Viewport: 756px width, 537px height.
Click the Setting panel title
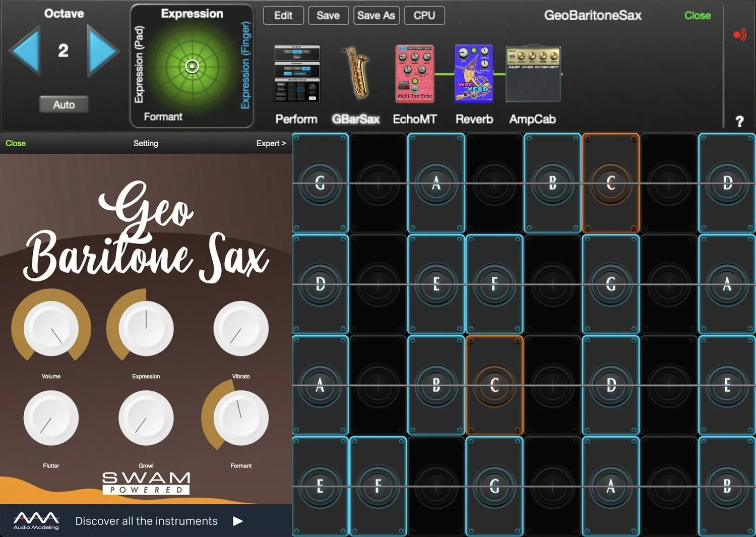[146, 144]
